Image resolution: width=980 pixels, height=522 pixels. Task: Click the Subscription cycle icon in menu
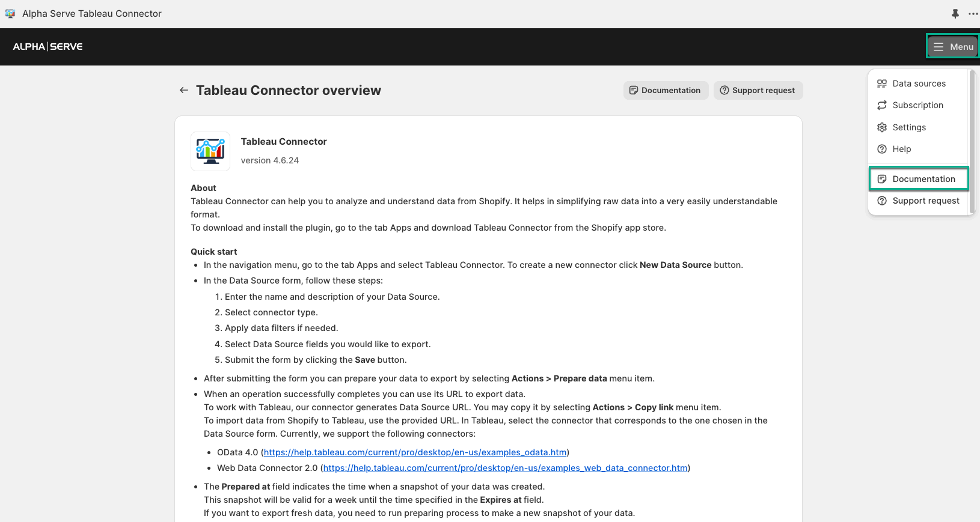tap(882, 105)
